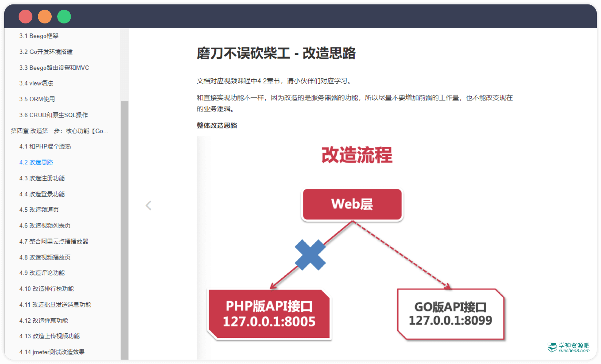Expand chapter 第四章 改造第一步 heading
601x364 pixels.
pyautogui.click(x=59, y=131)
